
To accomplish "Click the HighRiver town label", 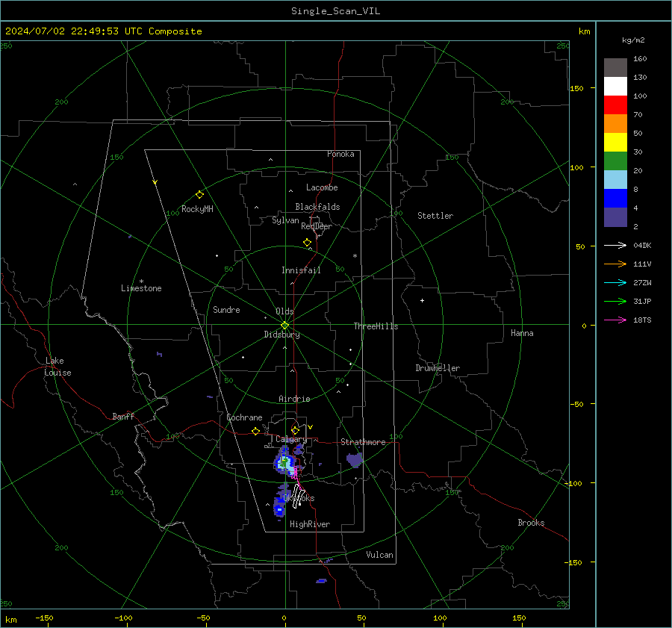I will click(x=310, y=524).
